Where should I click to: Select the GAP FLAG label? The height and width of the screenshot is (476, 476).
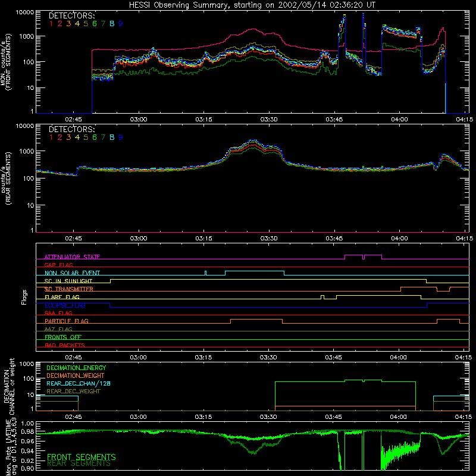click(59, 265)
